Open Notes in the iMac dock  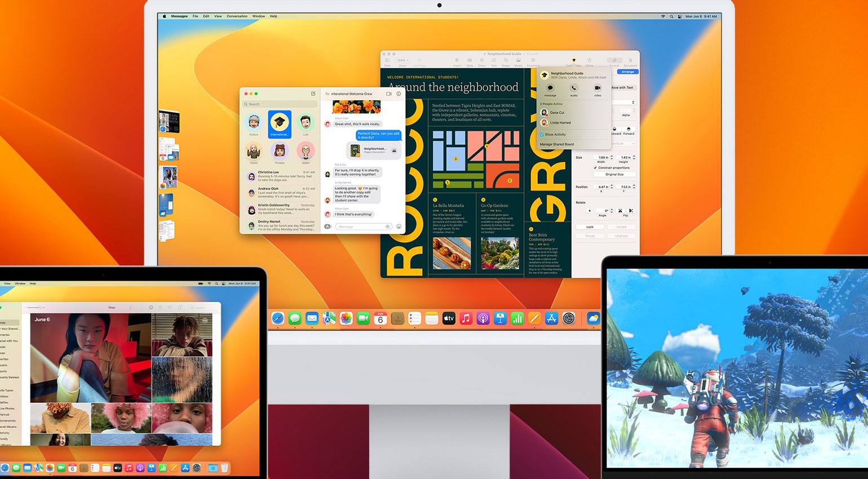point(432,318)
